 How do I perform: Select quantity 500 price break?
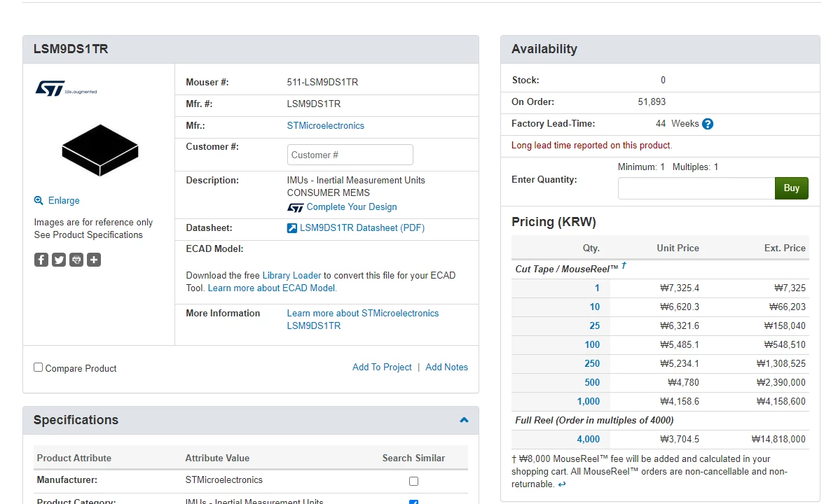point(592,383)
